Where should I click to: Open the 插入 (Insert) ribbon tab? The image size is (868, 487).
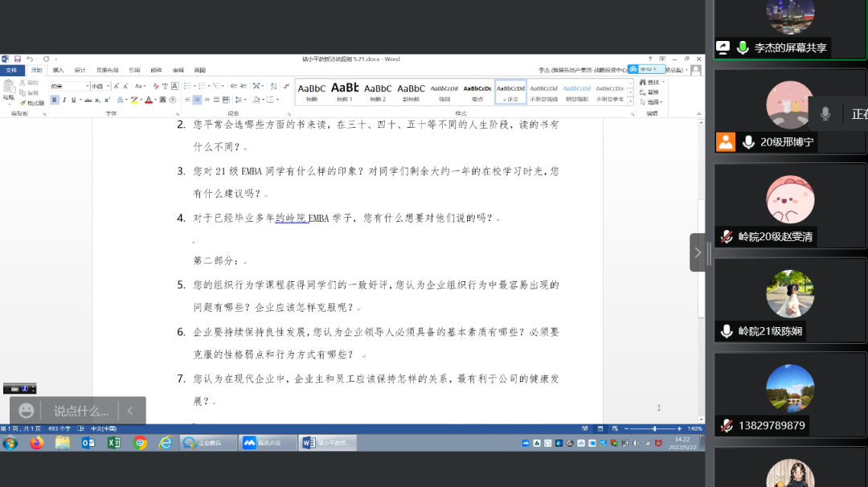58,70
